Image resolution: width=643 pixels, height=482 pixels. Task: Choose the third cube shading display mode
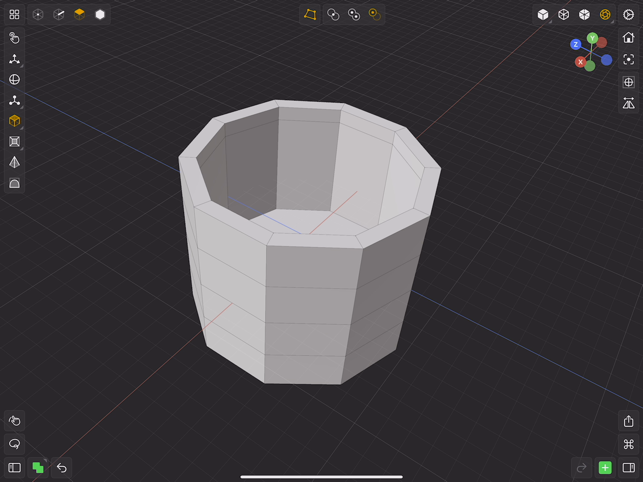[584, 15]
